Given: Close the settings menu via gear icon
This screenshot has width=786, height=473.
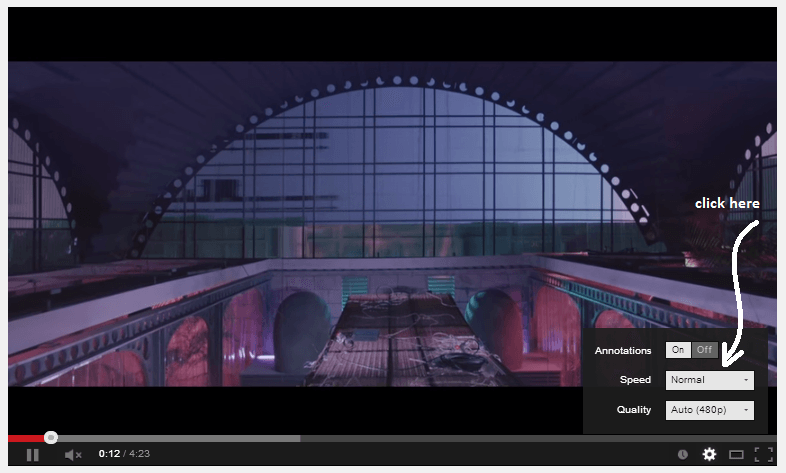Looking at the screenshot, I should coord(709,454).
